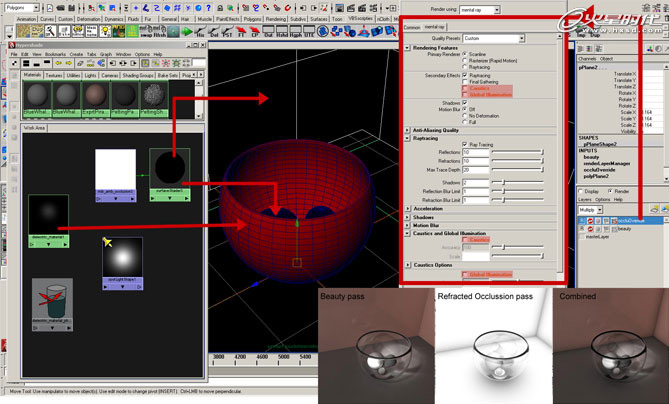Open the Render using mental ray dropdown
This screenshot has width=669, height=404.
coord(480,9)
